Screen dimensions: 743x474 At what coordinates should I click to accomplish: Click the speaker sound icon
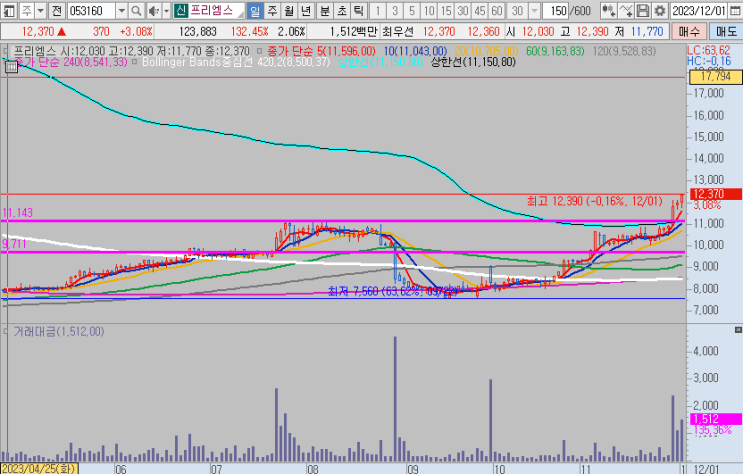point(154,10)
